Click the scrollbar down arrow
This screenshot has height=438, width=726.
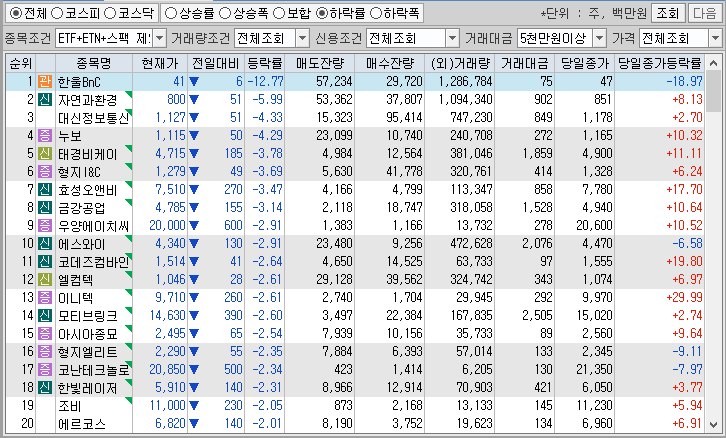tap(714, 425)
